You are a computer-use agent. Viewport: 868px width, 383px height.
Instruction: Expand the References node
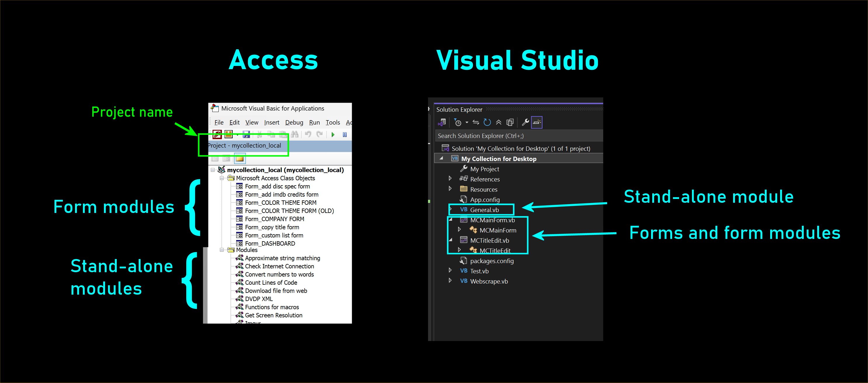(x=450, y=179)
